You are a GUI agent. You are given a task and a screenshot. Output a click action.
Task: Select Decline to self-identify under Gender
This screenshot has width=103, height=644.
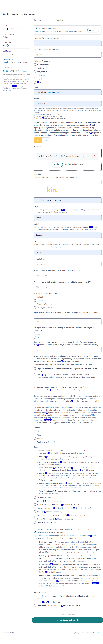tap(35, 442)
